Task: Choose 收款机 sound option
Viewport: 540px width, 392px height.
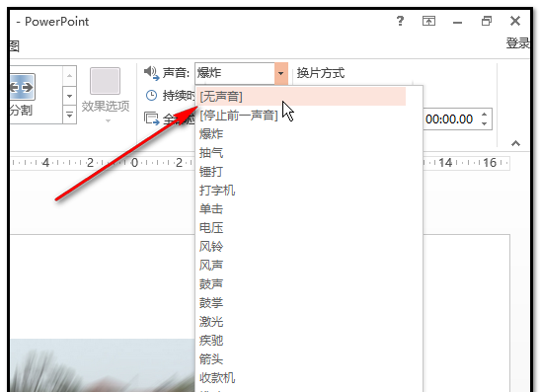Action: point(301,378)
